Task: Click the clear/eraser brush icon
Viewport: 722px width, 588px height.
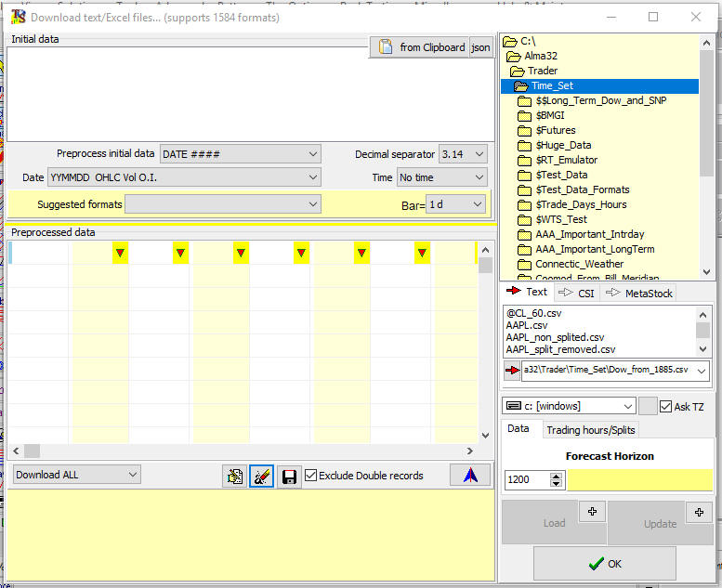Action: coord(262,476)
